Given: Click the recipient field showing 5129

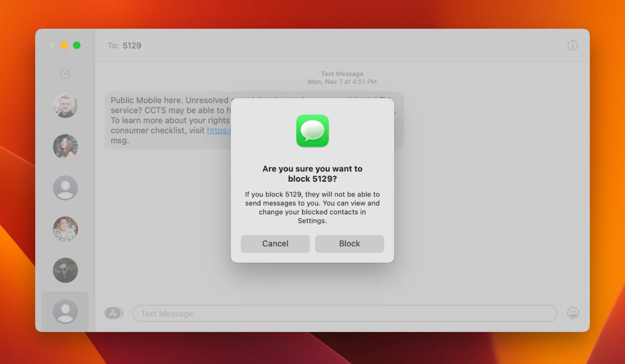Looking at the screenshot, I should 132,45.
